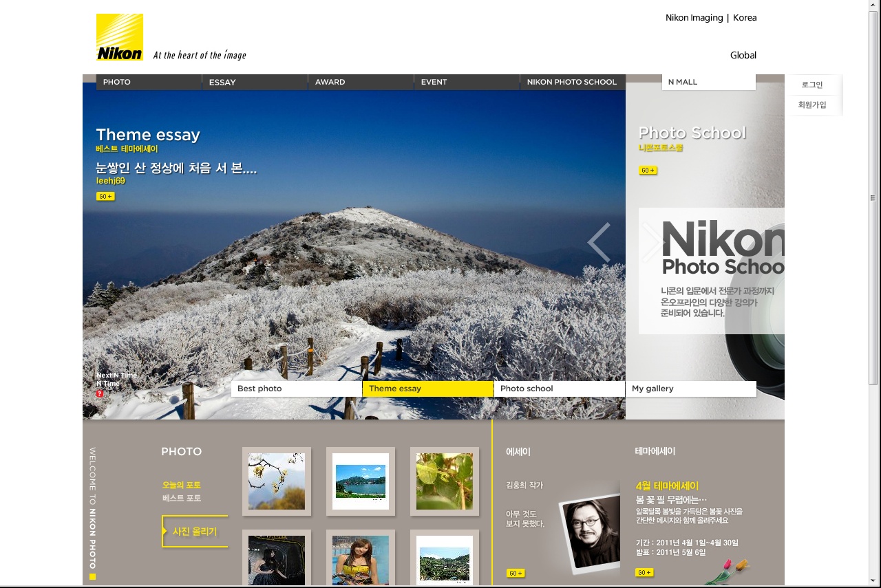Open the My gallery tab
881x588 pixels.
691,389
